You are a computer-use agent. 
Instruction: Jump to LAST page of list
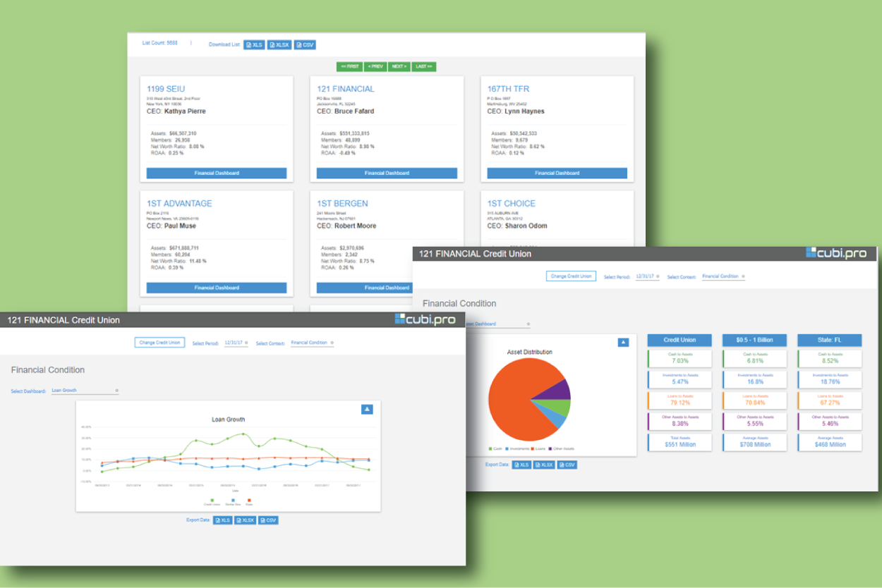pos(423,66)
